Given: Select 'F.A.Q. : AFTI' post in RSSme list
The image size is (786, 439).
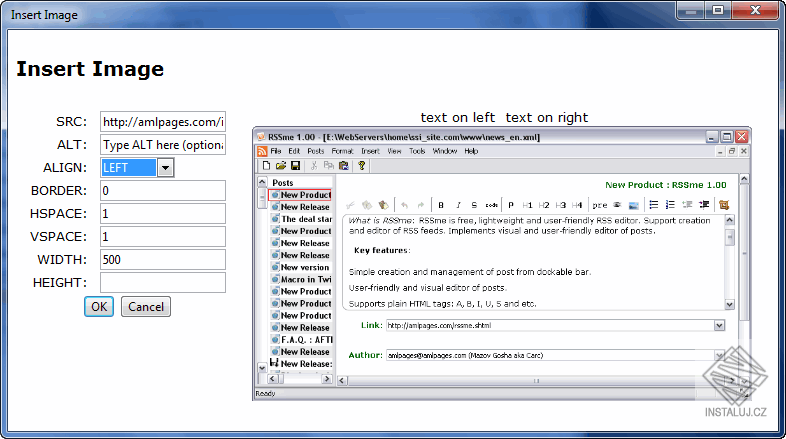Looking at the screenshot, I should click(x=301, y=340).
